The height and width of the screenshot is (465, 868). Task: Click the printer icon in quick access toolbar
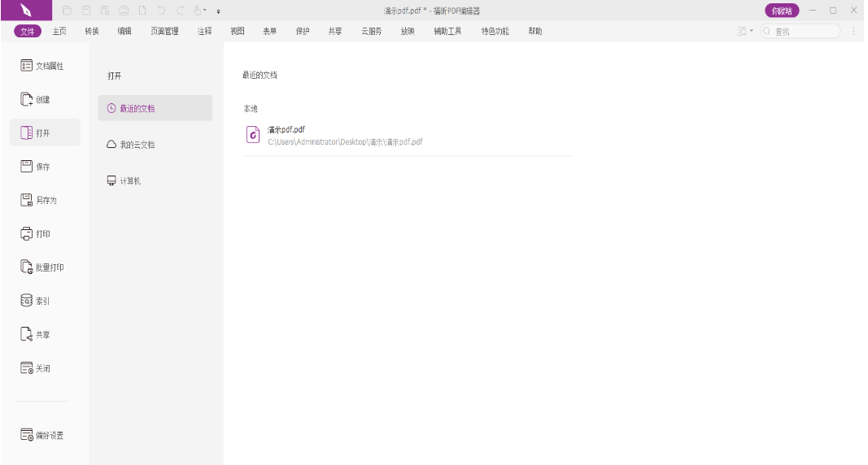coord(124,11)
